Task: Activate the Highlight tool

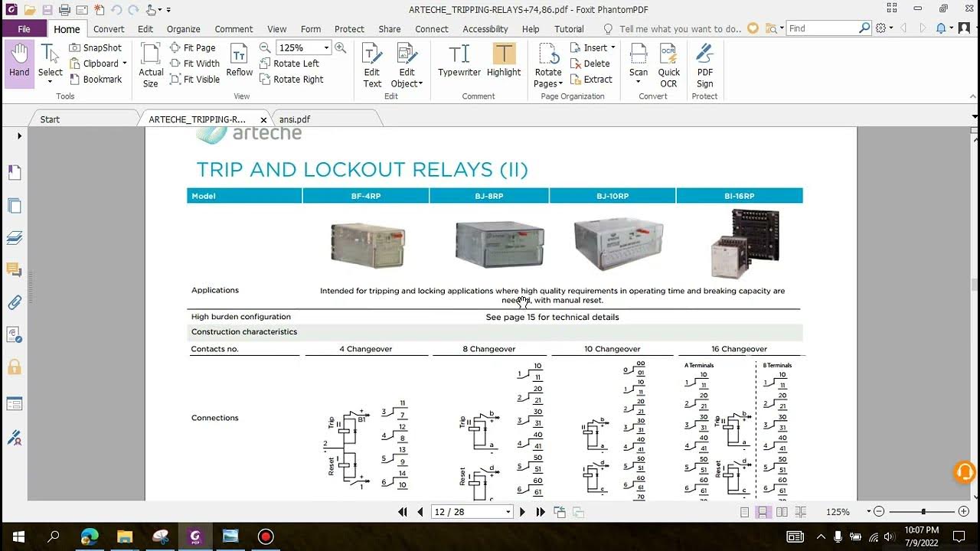Action: coord(504,60)
